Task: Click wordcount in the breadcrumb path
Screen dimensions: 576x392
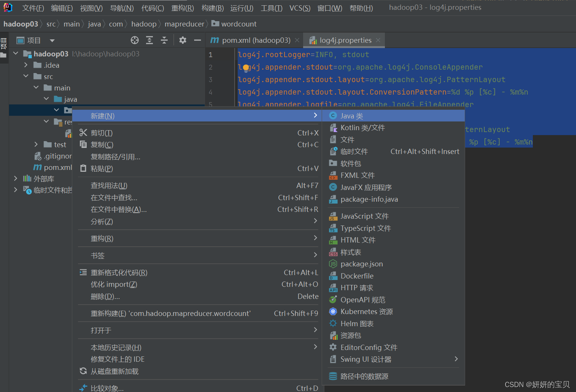Action: click(x=238, y=24)
